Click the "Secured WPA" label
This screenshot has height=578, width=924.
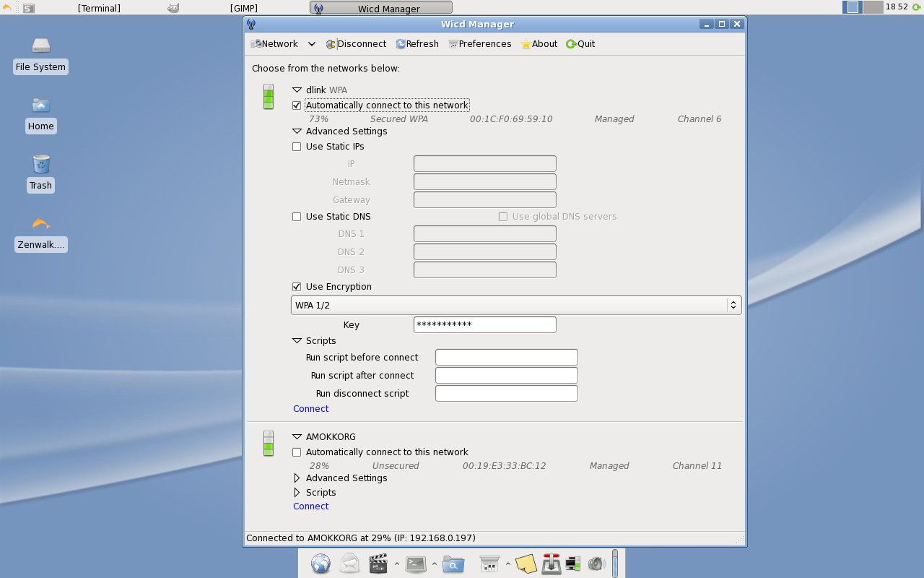coord(399,119)
